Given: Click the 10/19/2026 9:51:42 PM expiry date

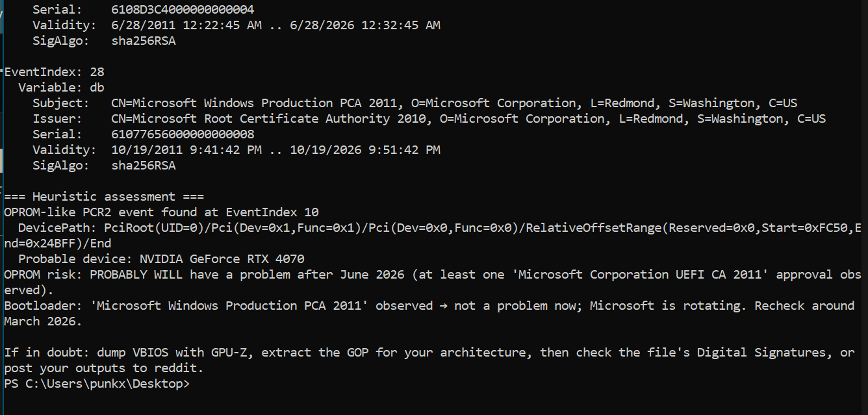Looking at the screenshot, I should (365, 150).
